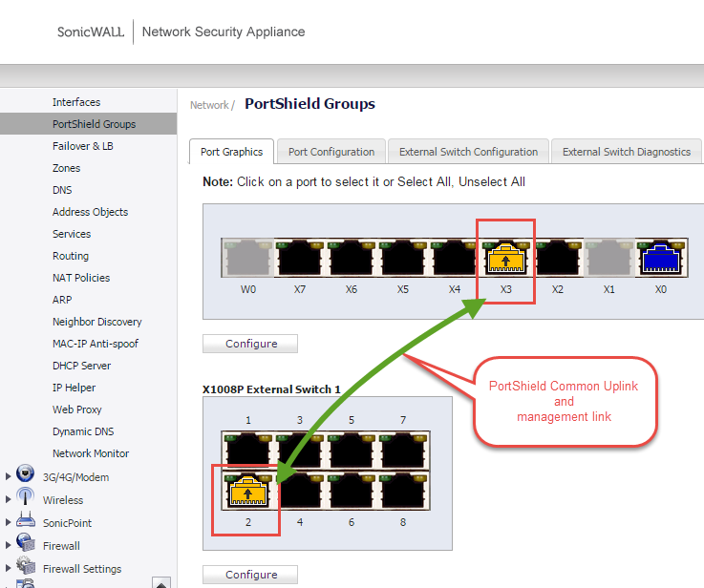The height and width of the screenshot is (588, 704).
Task: Expand the 3G/4G/Modem menu section
Action: pos(9,476)
